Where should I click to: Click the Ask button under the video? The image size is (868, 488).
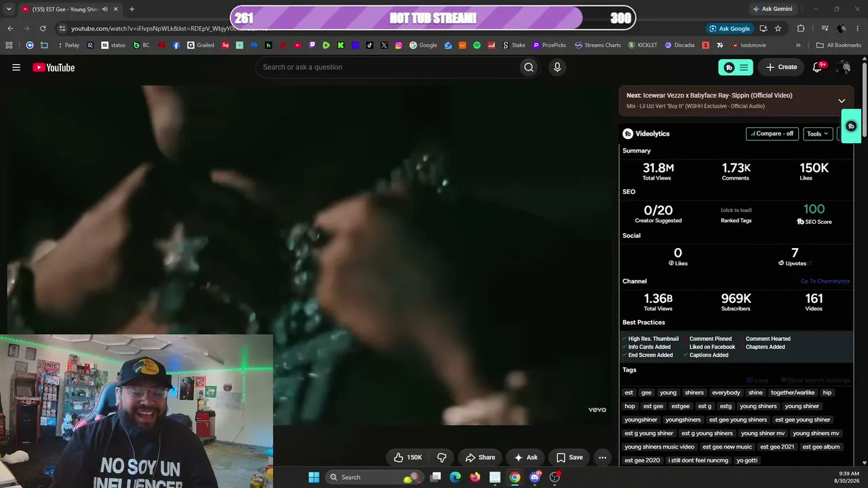tap(526, 457)
